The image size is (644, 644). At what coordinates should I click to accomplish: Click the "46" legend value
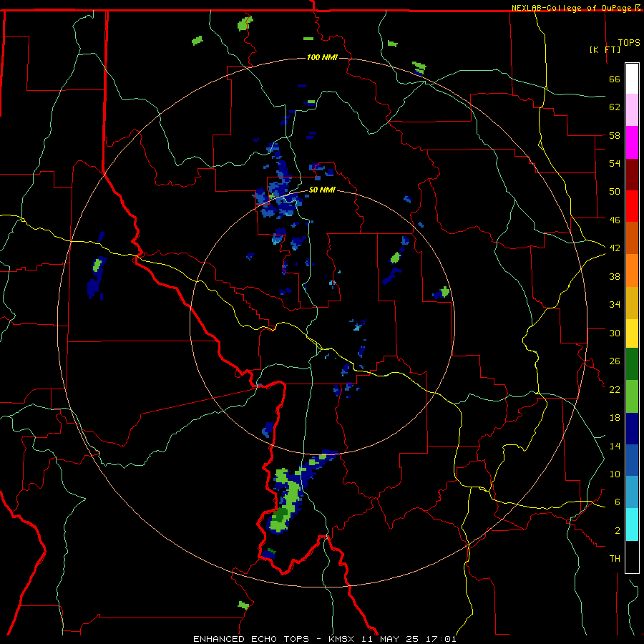coord(615,220)
